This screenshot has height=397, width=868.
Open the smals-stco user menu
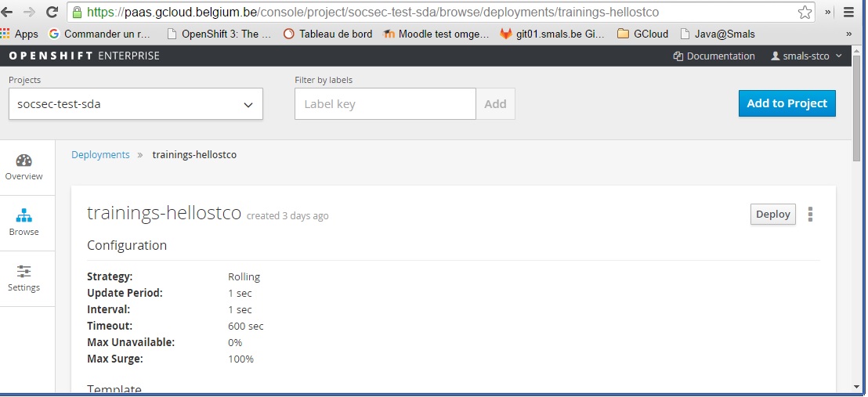(x=806, y=56)
